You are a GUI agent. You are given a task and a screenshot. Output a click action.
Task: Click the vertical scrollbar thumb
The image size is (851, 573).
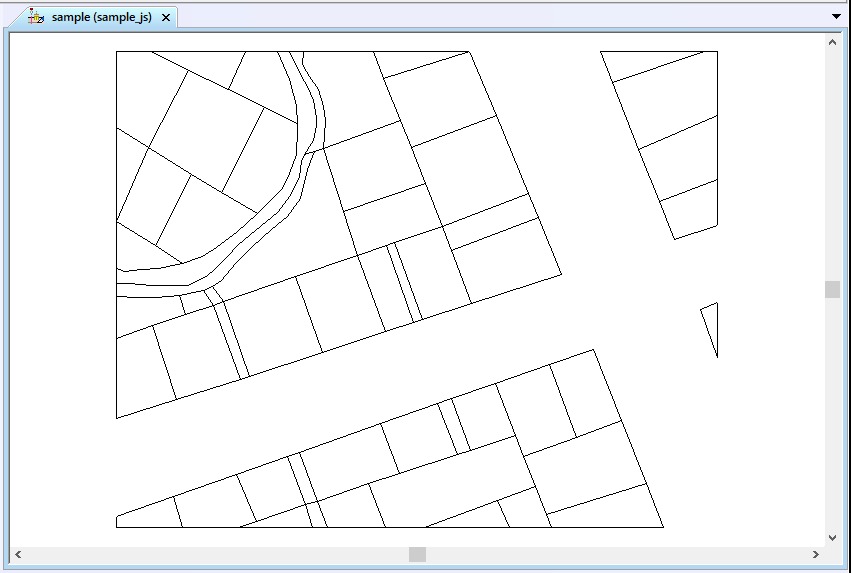pyautogui.click(x=832, y=289)
